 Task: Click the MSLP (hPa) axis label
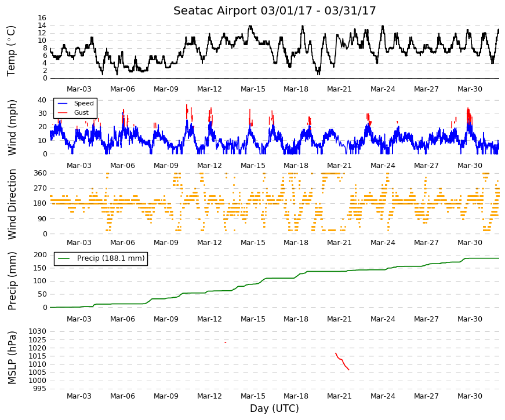pyautogui.click(x=11, y=357)
